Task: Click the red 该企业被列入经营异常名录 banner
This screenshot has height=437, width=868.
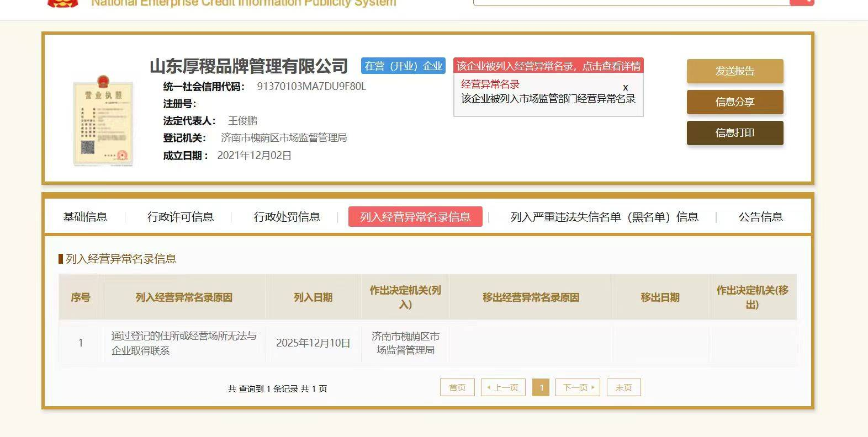Action: 548,66
